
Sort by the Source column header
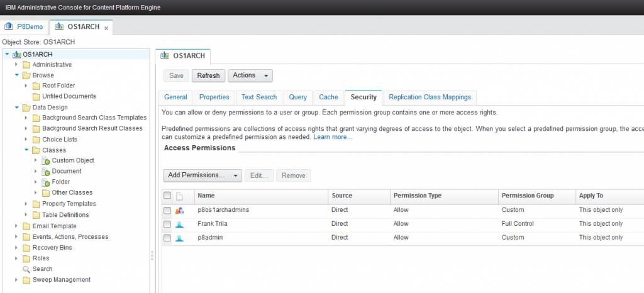359,196
